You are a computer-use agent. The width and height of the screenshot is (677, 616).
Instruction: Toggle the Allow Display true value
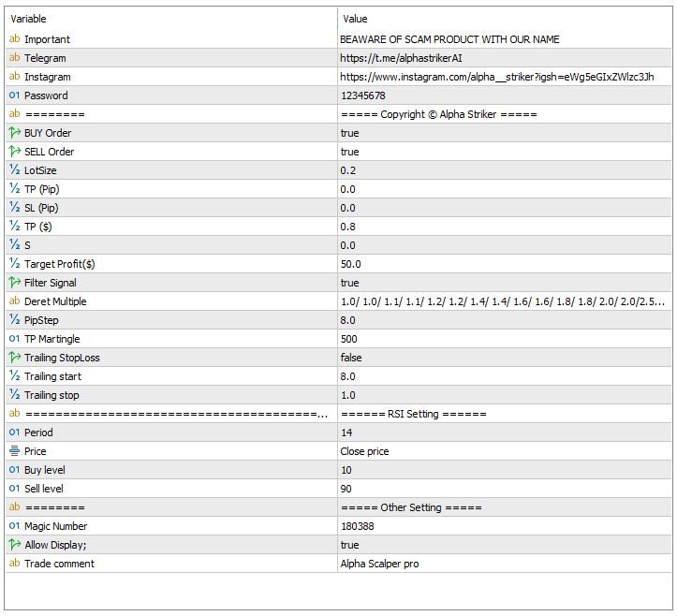click(x=505, y=545)
